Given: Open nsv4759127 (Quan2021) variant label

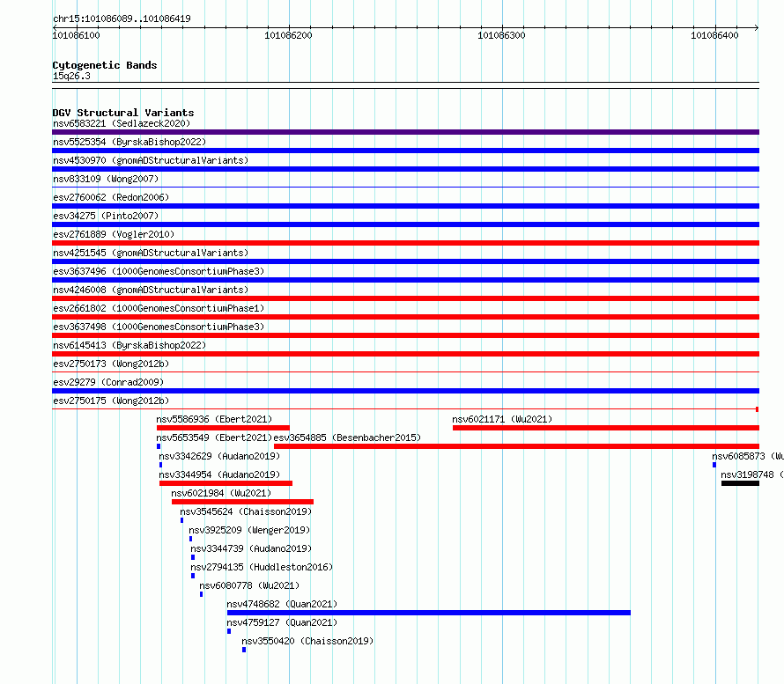Looking at the screenshot, I should [x=282, y=622].
